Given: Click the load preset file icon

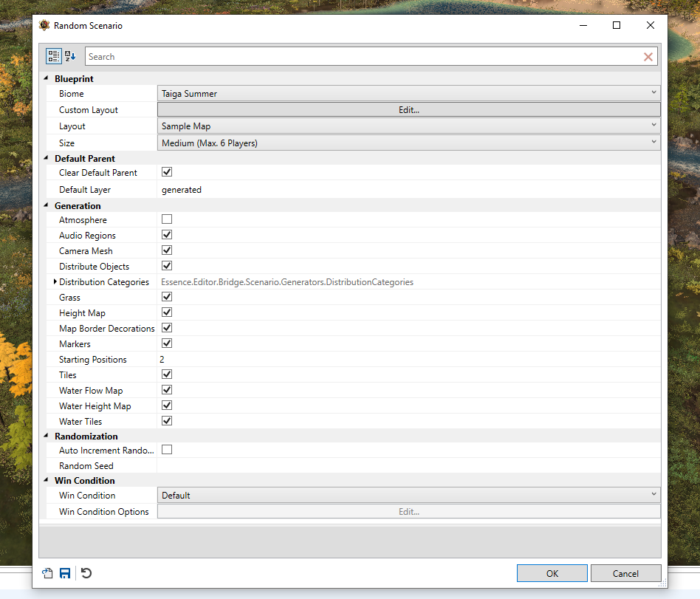Looking at the screenshot, I should 47,573.
